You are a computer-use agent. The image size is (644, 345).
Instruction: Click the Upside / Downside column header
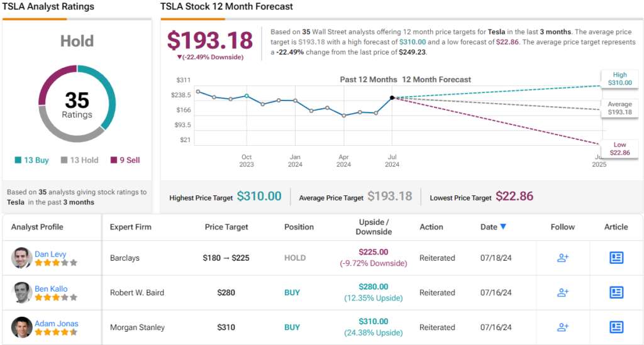[x=372, y=227]
